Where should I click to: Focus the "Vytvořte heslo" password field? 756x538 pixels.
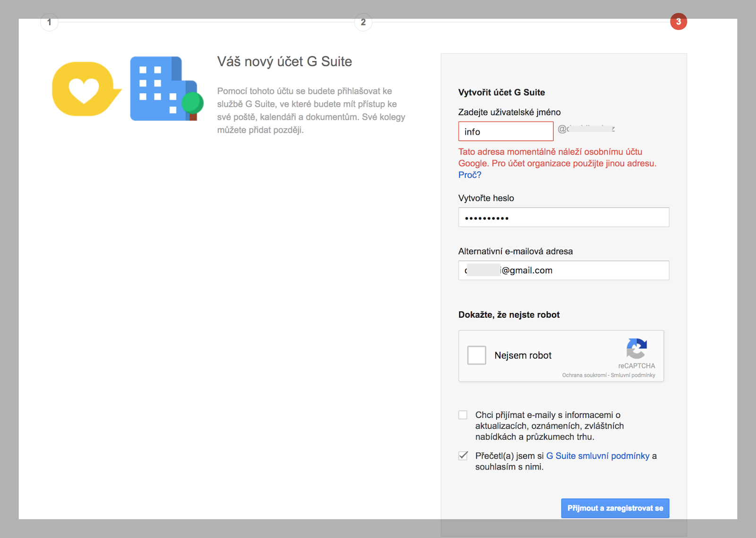pos(564,217)
